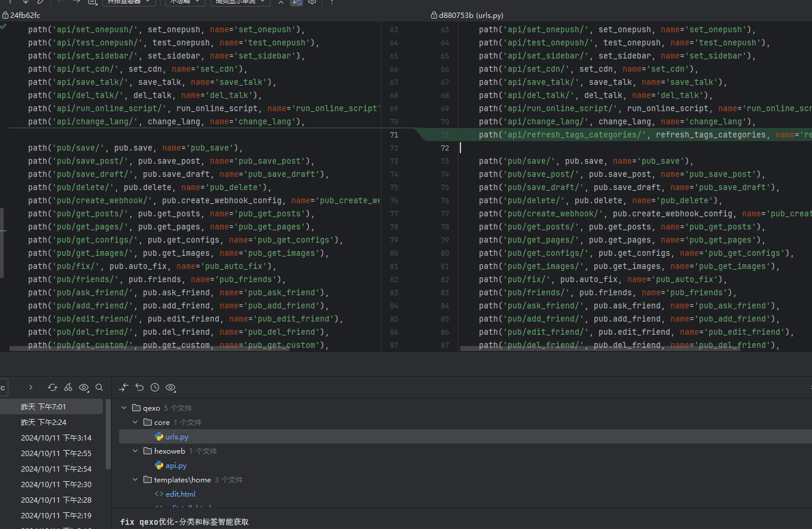This screenshot has width=812, height=529.
Task: Click the expand-all arrows icon above file tree
Action: [x=124, y=387]
